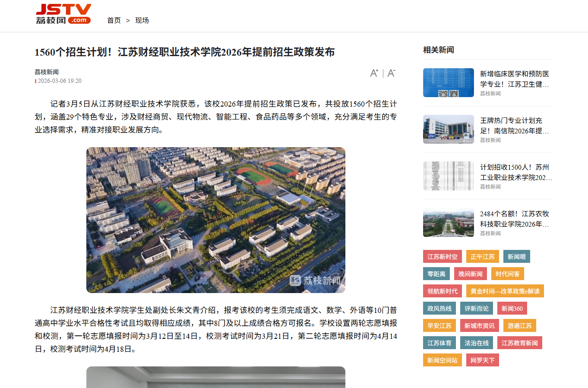Open thumbnail for 江苏农牧科技 news
The height and width of the screenshot is (388, 588).
click(x=449, y=223)
